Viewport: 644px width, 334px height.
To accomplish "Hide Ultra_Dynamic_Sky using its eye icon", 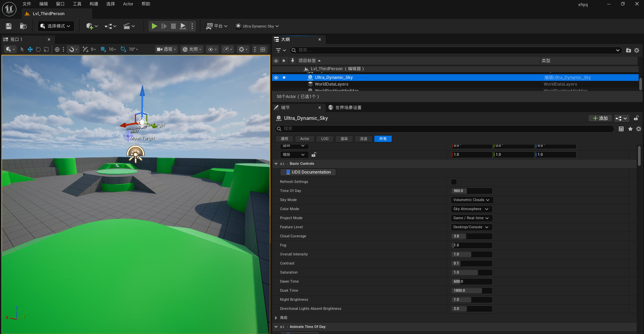I will (276, 78).
